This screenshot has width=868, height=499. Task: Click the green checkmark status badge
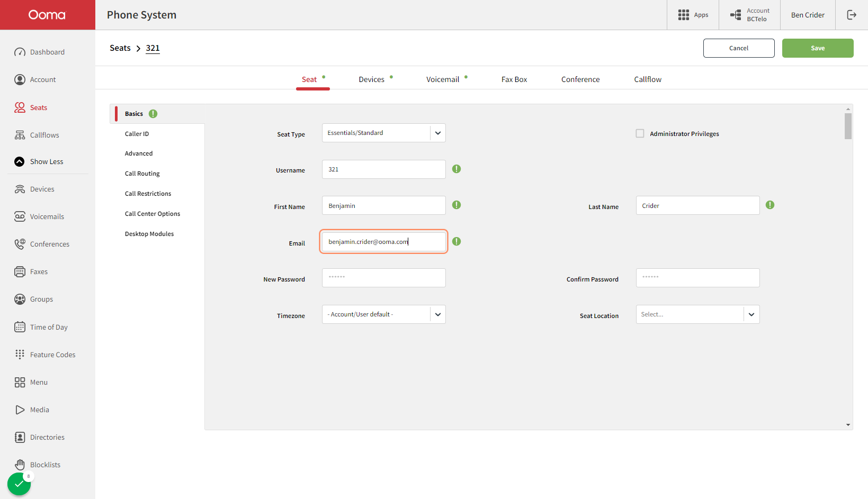19,484
